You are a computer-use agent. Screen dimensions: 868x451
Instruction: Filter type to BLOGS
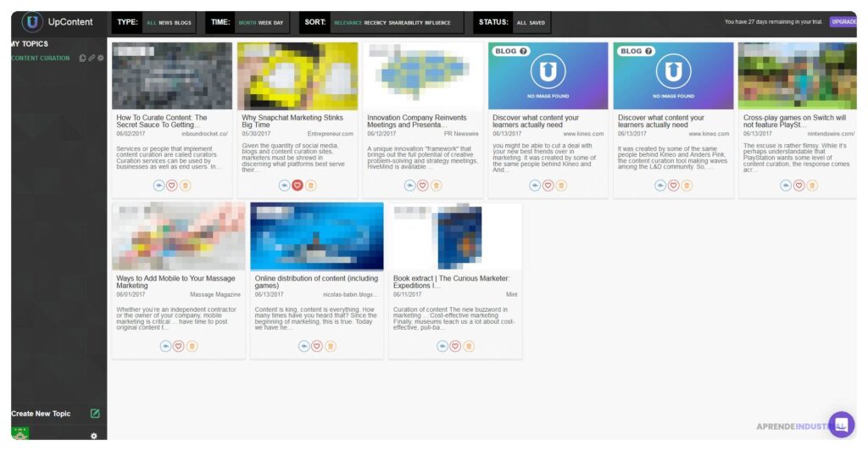pos(183,23)
